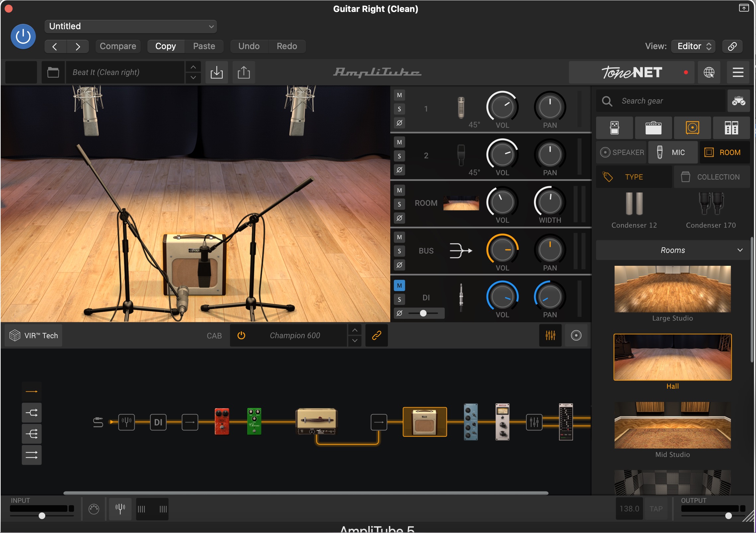Viewport: 756px width, 533px height.
Task: Select the serial signal routing arrow
Action: pos(32,392)
